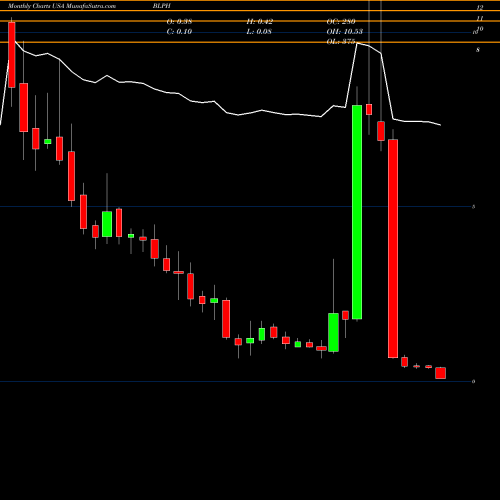Click the 'OL: 375' value text

[341, 42]
